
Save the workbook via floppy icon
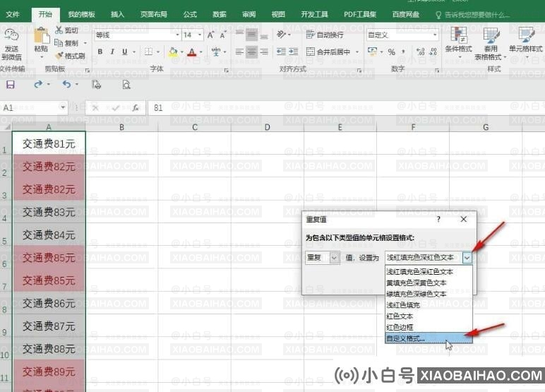point(11,85)
